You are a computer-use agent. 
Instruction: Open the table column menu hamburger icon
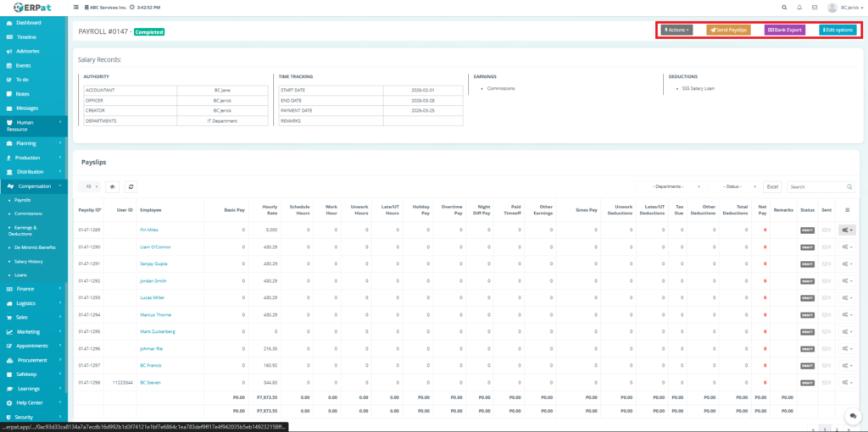tap(848, 209)
